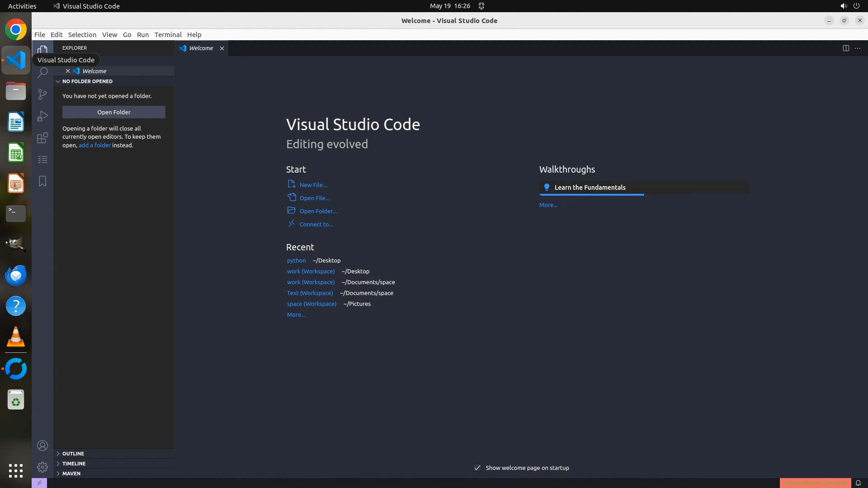Open recent python folder link
This screenshot has width=868, height=488.
coord(296,260)
